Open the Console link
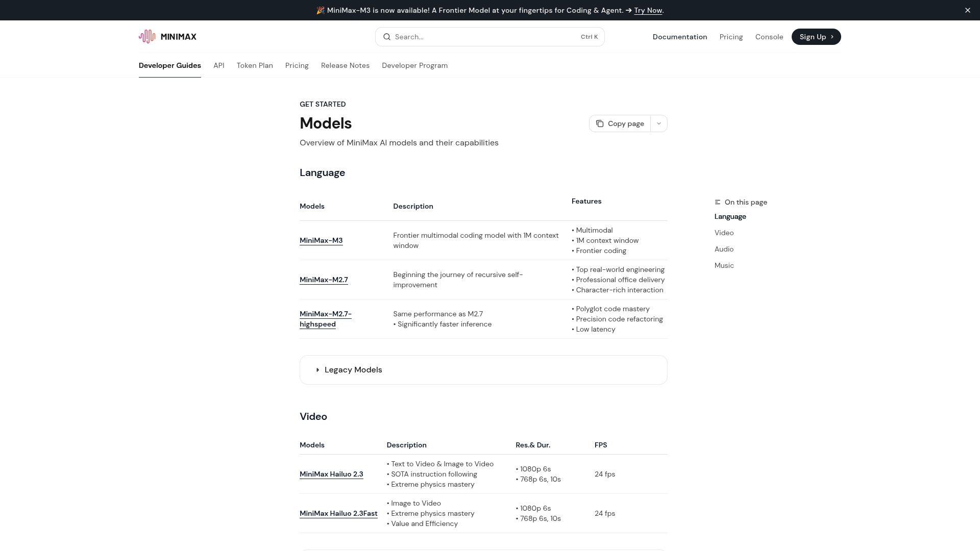The width and height of the screenshot is (980, 551). pyautogui.click(x=769, y=37)
